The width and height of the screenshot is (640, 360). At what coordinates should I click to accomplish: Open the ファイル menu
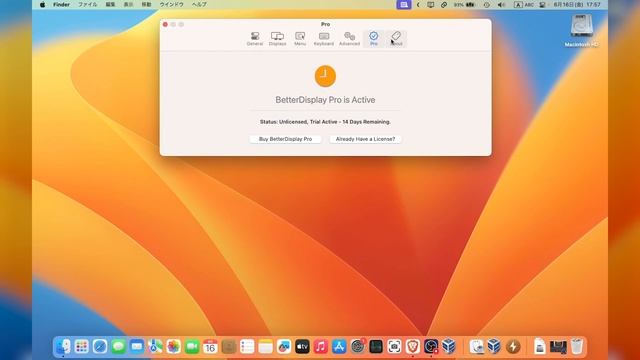click(87, 4)
